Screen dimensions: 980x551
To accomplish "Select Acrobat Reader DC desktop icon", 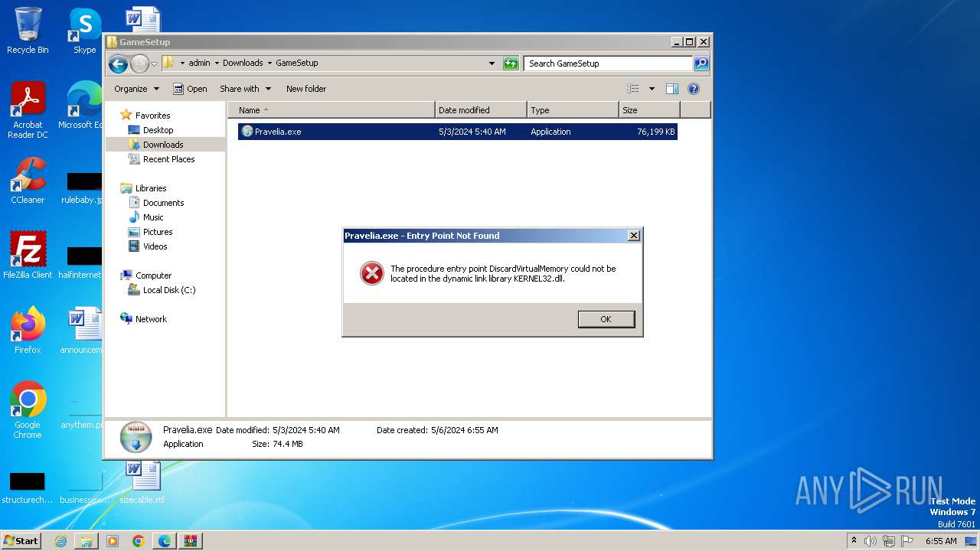I will point(28,111).
